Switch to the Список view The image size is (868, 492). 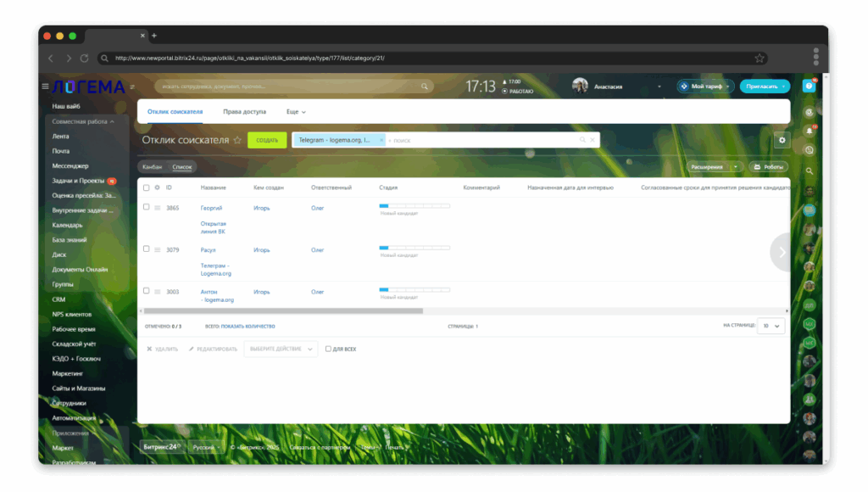click(181, 167)
